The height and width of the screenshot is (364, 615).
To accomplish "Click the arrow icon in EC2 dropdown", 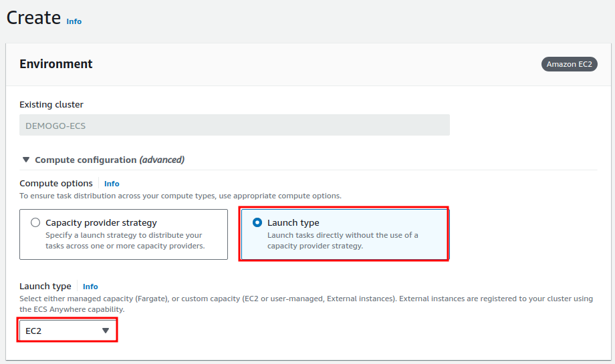I will point(105,331).
